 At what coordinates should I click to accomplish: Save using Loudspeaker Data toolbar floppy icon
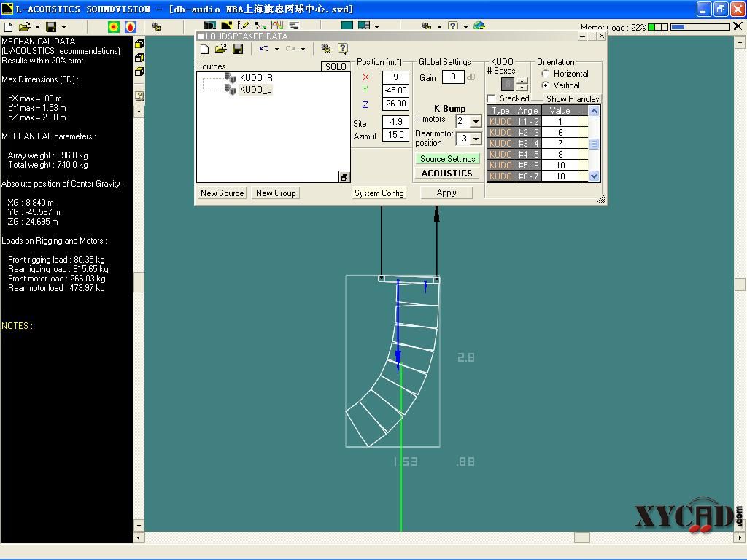238,49
